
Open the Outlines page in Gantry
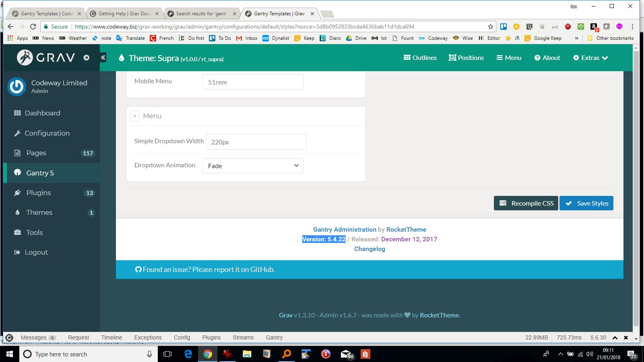point(420,58)
